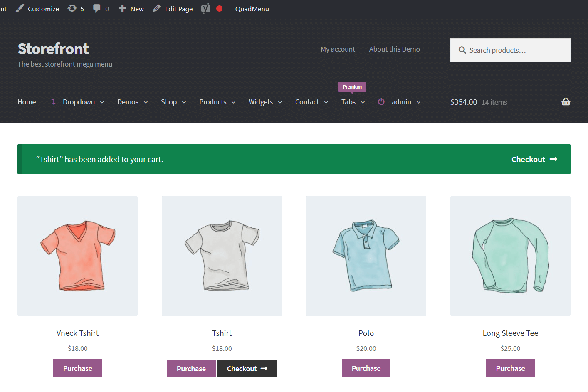Open the Widgets dropdown menu
Image resolution: width=588 pixels, height=392 pixels.
[x=265, y=102]
